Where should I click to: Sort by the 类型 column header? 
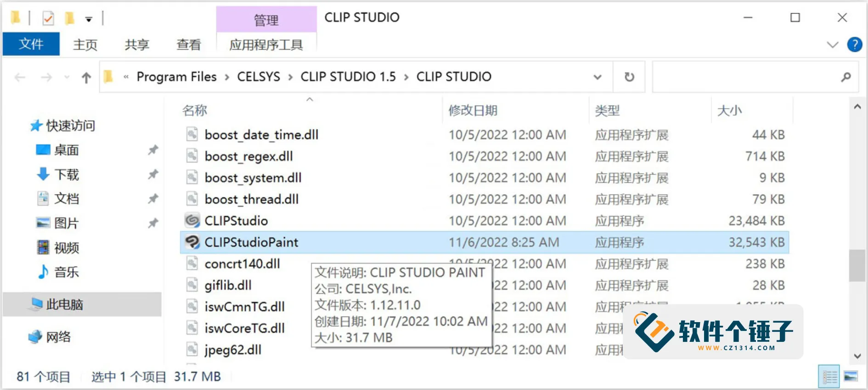[x=607, y=110]
